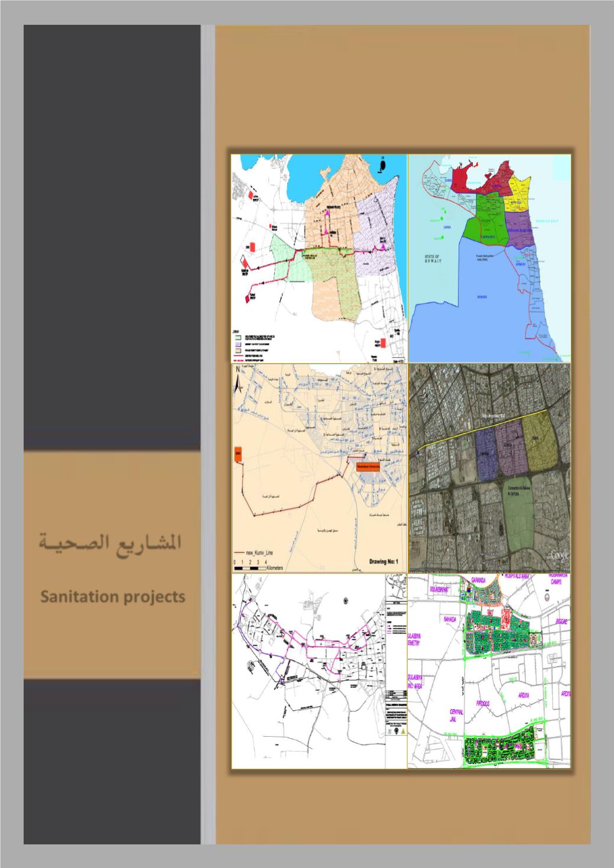
Task: Click the black compass circle on the top-left map
Action: pos(383,161)
